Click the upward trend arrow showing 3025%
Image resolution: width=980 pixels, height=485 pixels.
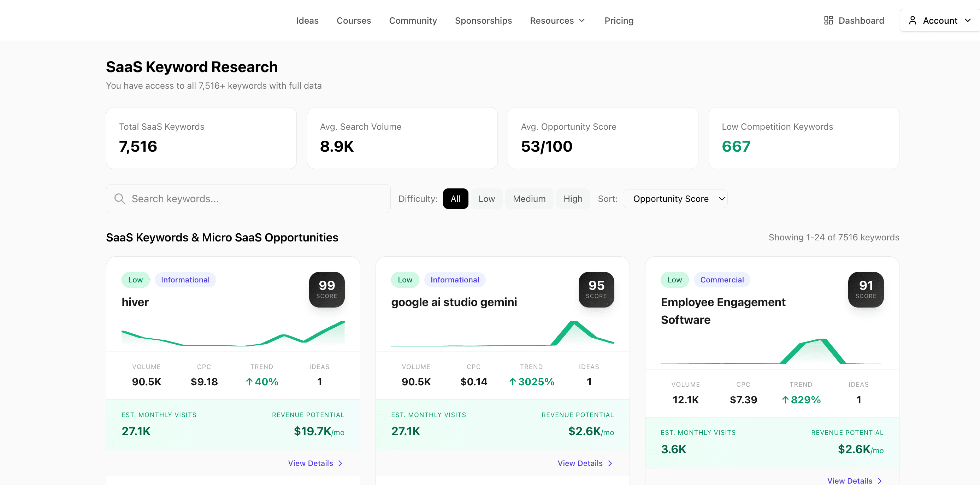[x=513, y=381]
